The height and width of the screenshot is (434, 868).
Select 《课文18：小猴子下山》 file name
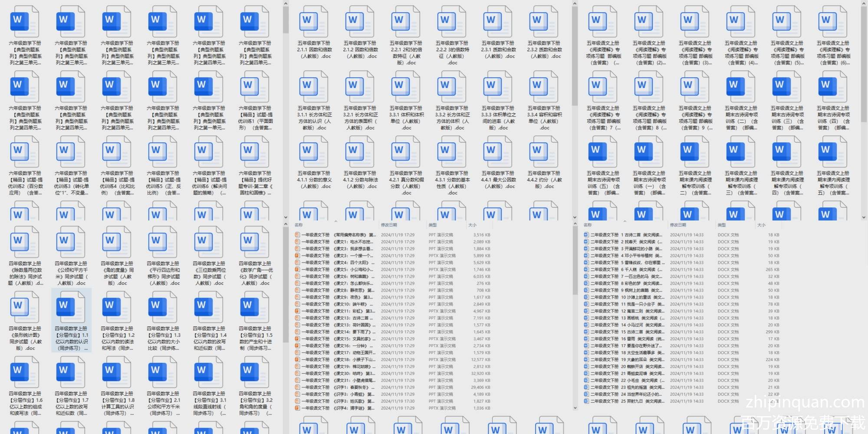(339, 360)
